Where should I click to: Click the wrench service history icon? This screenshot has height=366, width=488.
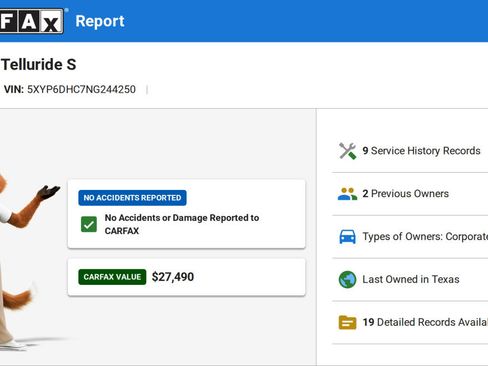click(347, 151)
